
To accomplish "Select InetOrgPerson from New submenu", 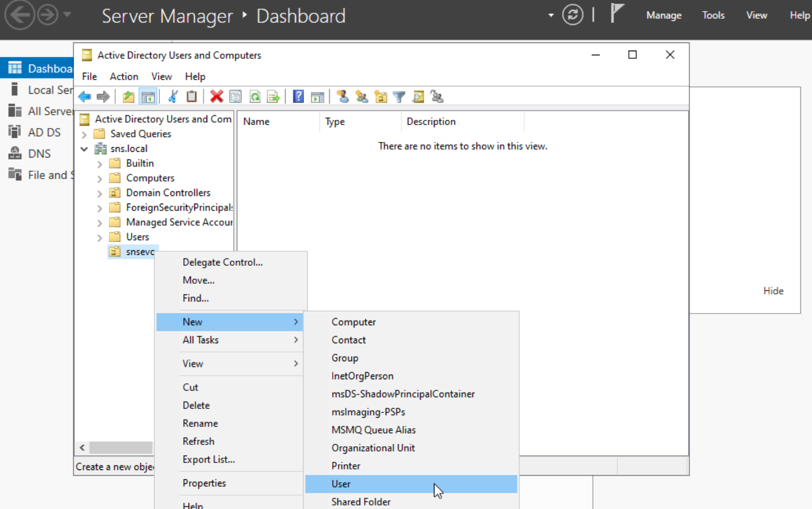I will click(411, 376).
